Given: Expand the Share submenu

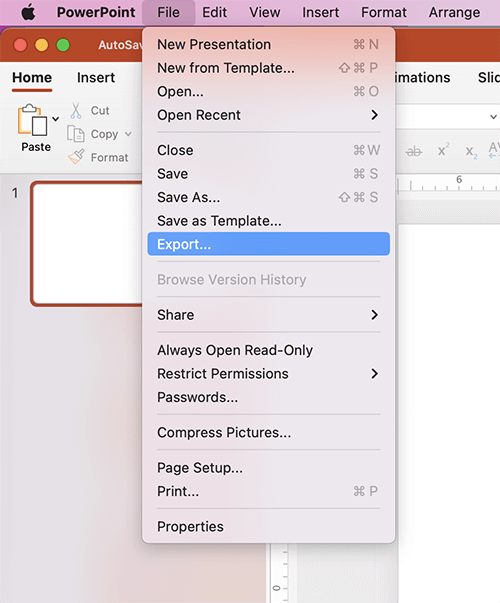Looking at the screenshot, I should pos(268,315).
